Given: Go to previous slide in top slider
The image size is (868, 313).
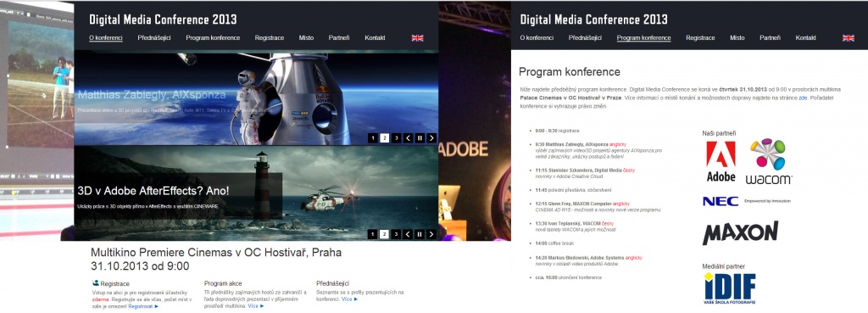Looking at the screenshot, I should (408, 138).
